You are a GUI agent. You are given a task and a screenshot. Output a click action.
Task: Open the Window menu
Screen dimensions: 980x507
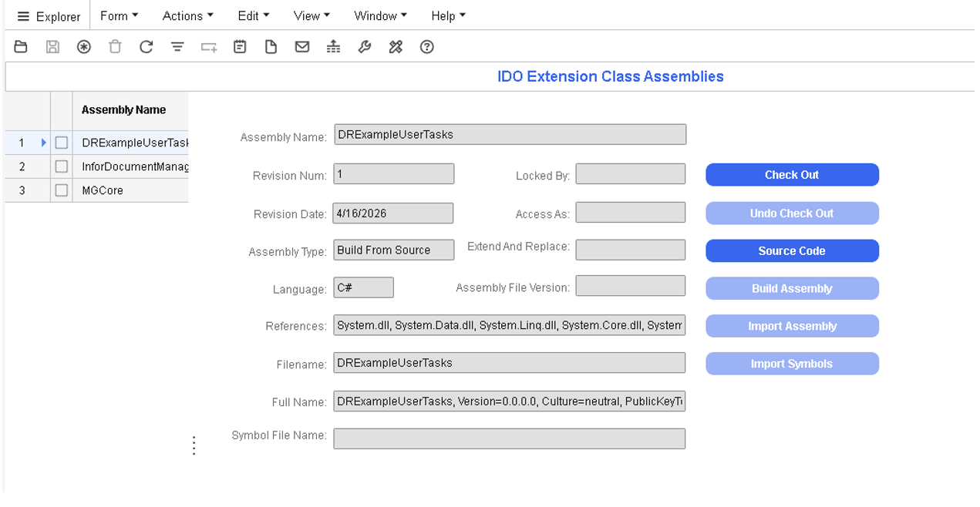381,15
